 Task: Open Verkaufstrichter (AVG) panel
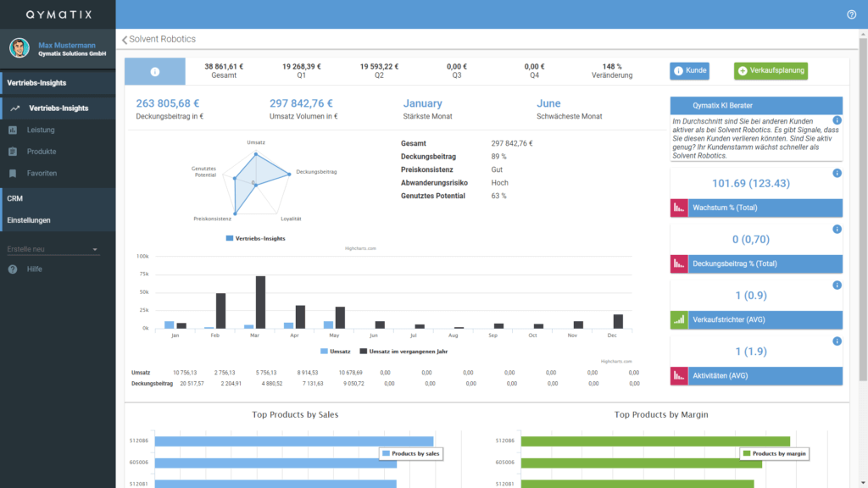click(x=756, y=319)
